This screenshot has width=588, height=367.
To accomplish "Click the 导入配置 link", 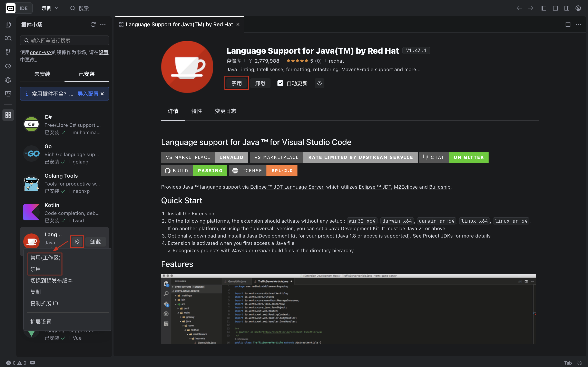I will pos(88,94).
